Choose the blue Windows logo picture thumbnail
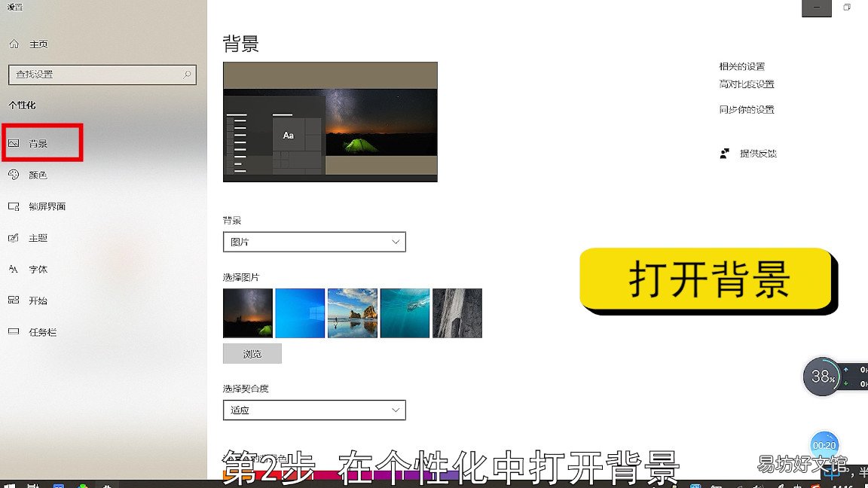868x488 pixels. (300, 313)
